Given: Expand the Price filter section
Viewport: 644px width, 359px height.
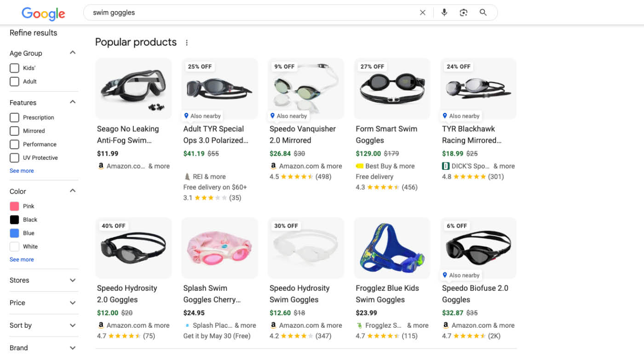Looking at the screenshot, I should pos(72,302).
